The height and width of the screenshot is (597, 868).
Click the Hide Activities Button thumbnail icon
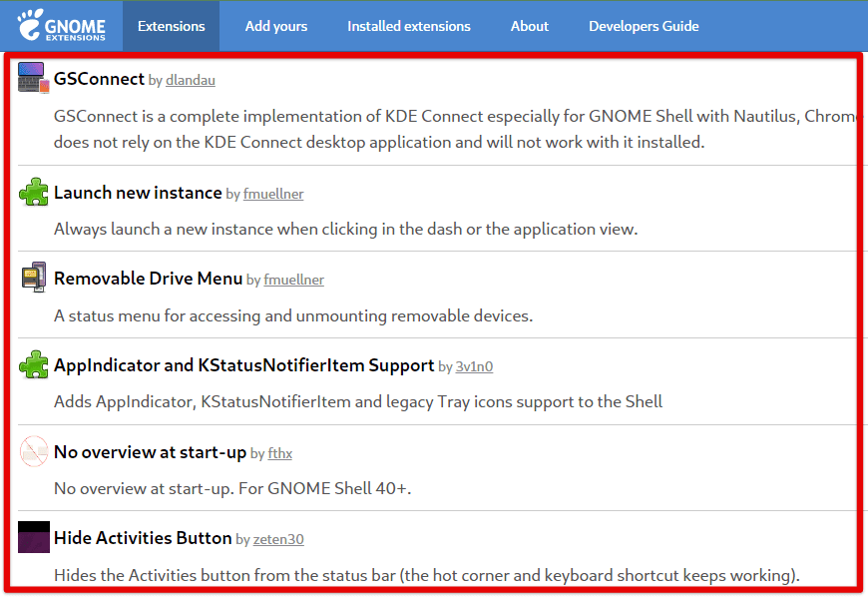(34, 537)
